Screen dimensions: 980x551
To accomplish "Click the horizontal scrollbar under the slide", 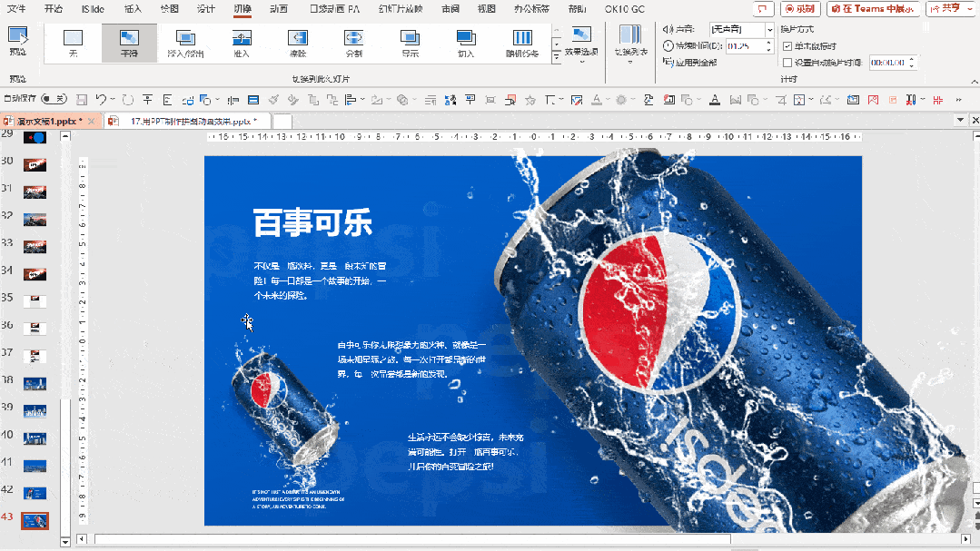I will pyautogui.click(x=412, y=538).
